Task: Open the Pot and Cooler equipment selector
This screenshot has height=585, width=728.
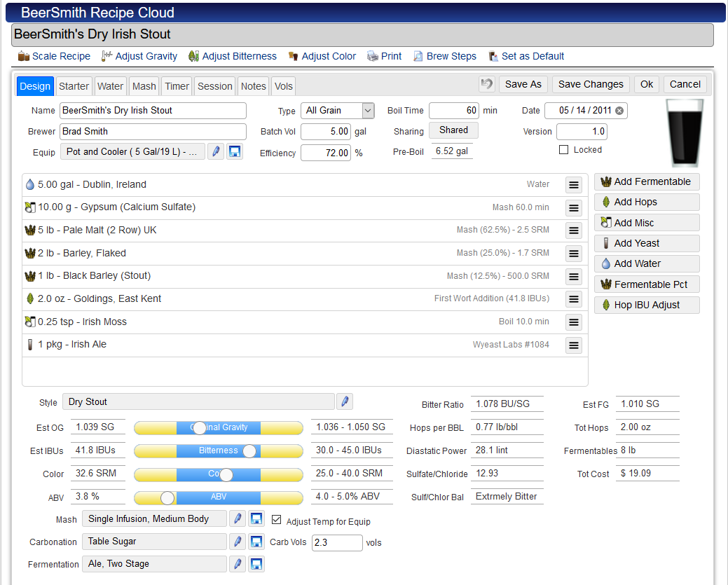Action: [132, 152]
